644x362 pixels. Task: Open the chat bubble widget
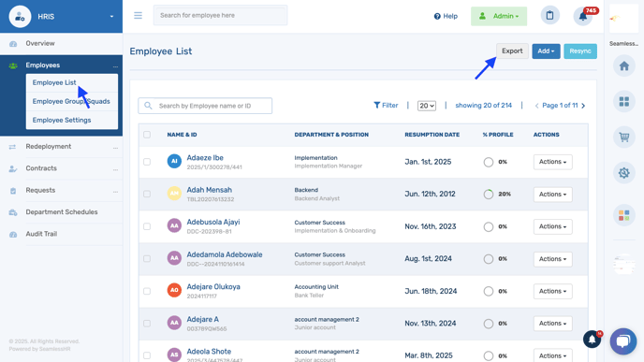tap(623, 341)
